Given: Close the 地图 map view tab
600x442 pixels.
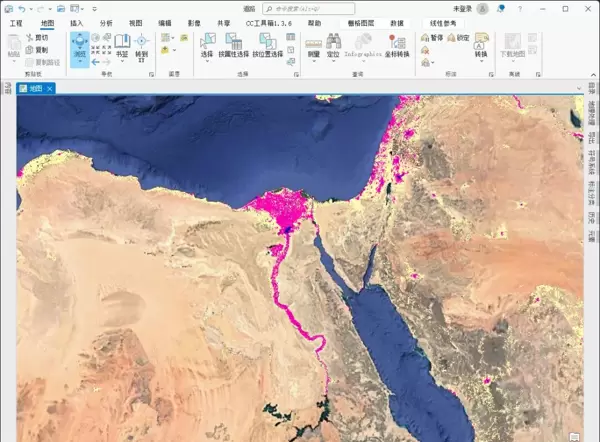Looking at the screenshot, I should (50, 88).
